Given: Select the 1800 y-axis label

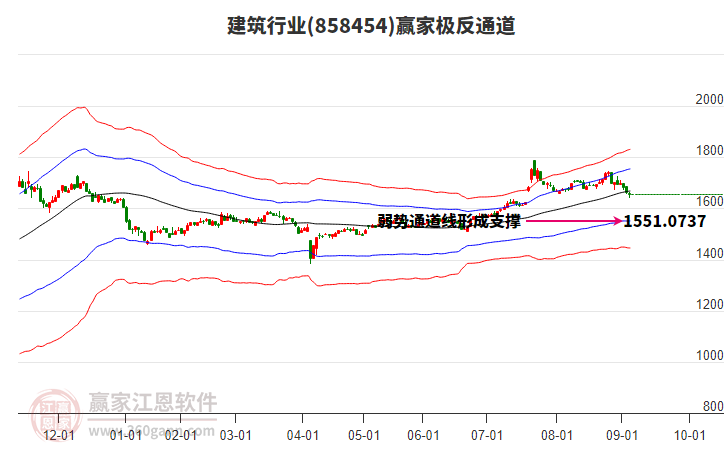Looking at the screenshot, I should 709,150.
